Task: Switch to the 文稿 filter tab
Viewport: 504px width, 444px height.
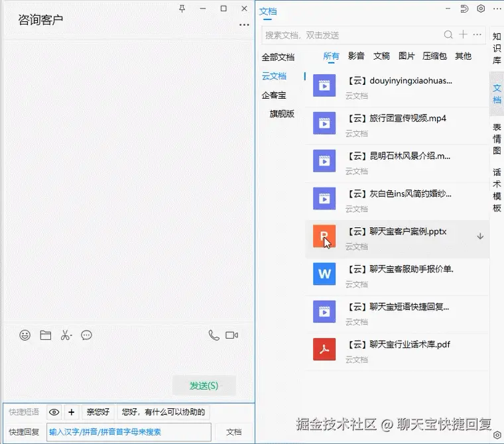Action: [x=381, y=56]
